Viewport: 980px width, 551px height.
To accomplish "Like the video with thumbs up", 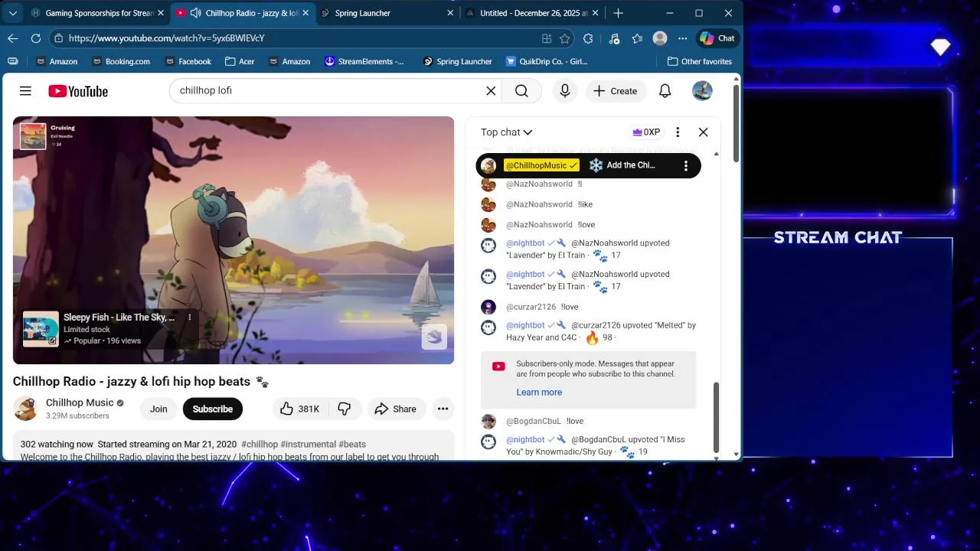I will (299, 409).
